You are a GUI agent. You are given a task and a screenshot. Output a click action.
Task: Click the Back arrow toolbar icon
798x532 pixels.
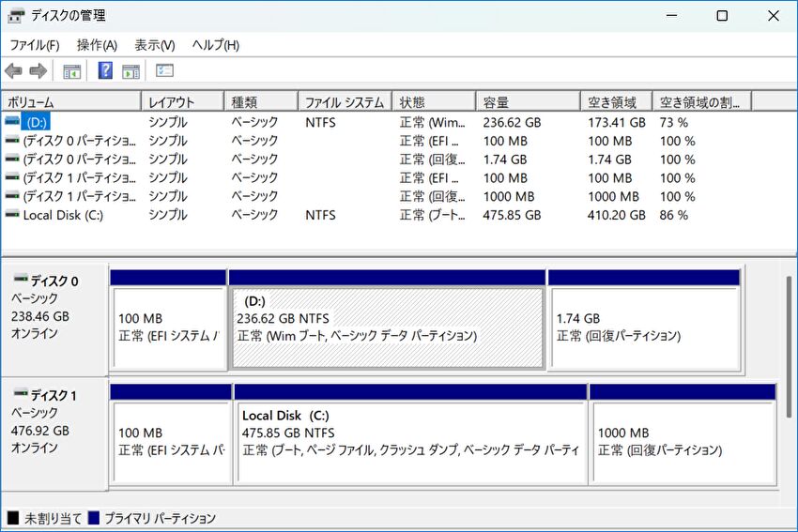pyautogui.click(x=13, y=71)
